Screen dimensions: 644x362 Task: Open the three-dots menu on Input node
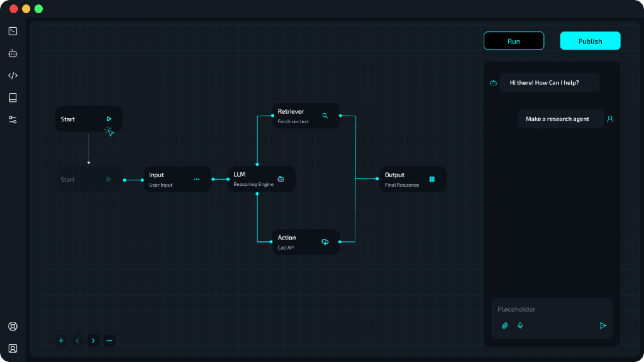[x=196, y=179]
